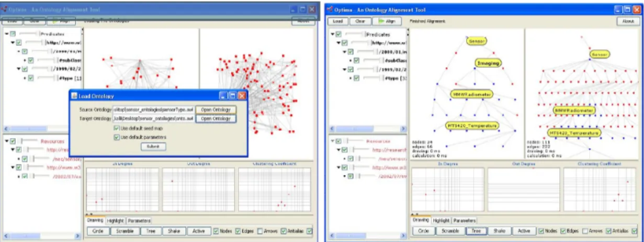Screen dimensions: 644x242
Task: Select MTS420_Temperature node in the 111-node target graph
Action: coord(574,134)
